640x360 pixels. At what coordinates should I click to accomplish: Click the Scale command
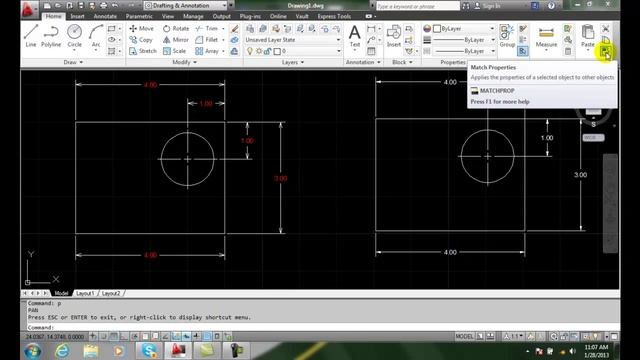(175, 51)
